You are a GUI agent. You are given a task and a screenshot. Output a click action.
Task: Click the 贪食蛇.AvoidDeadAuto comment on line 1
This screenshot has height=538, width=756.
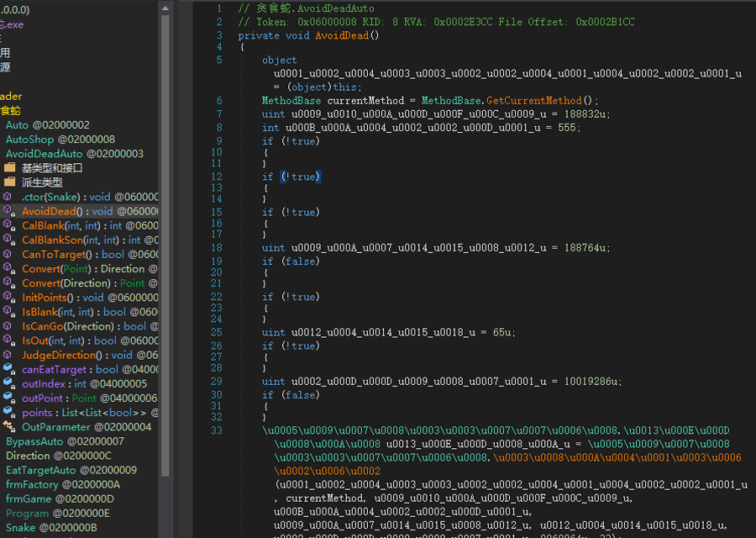pyautogui.click(x=306, y=8)
